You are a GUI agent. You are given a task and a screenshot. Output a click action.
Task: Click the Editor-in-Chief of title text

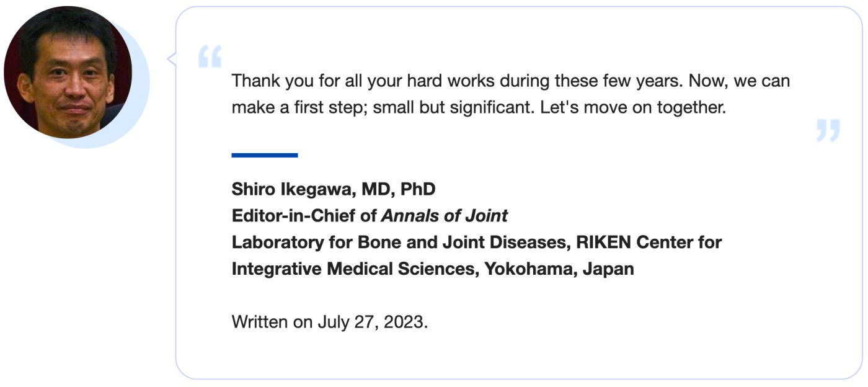click(304, 216)
